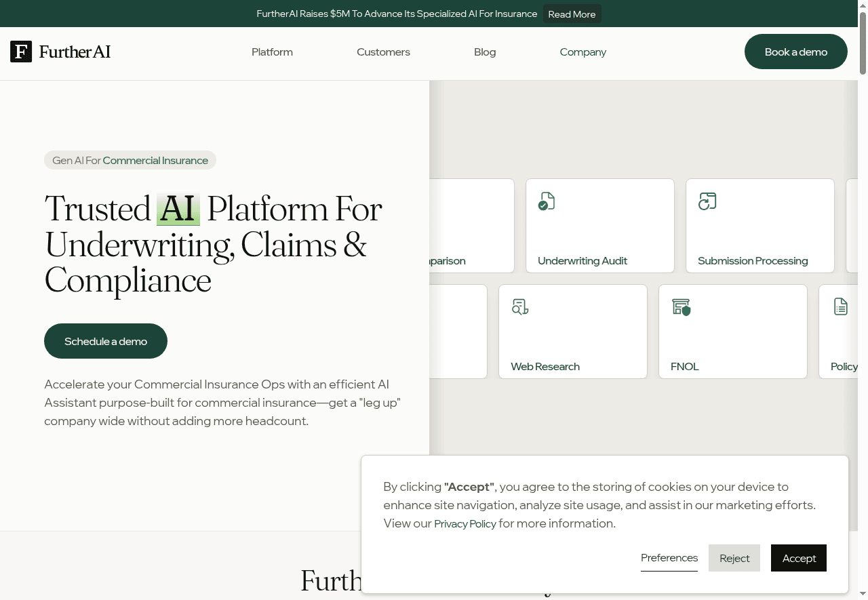
Task: Click Read More in announcement banner
Action: 572,14
